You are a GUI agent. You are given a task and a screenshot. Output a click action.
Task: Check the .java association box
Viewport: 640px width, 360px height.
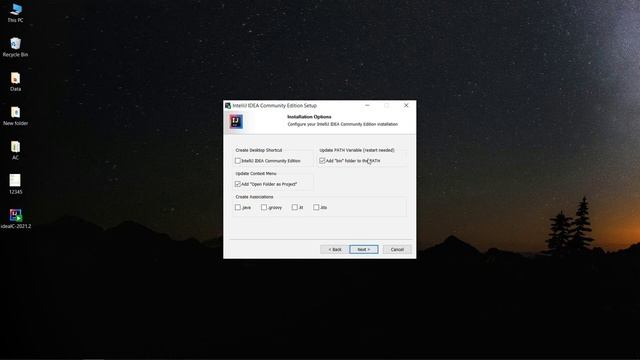(238, 207)
